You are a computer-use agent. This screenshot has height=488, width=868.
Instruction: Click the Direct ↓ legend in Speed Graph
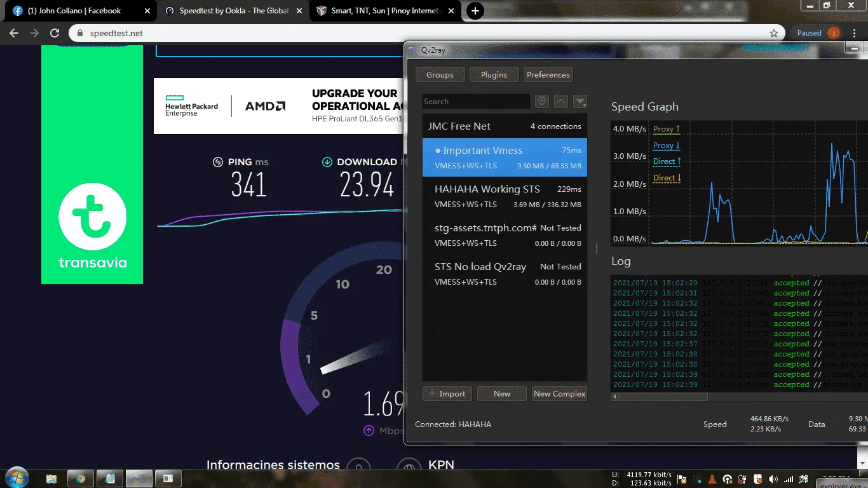667,178
